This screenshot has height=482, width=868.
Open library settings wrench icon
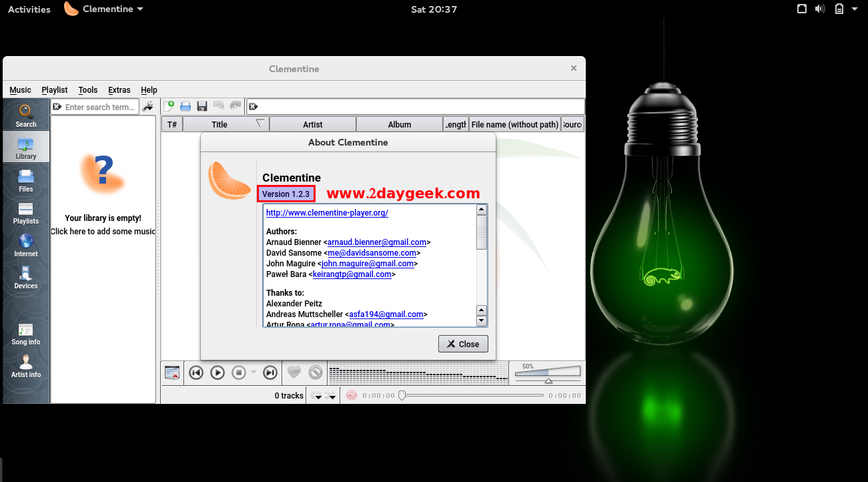click(148, 107)
